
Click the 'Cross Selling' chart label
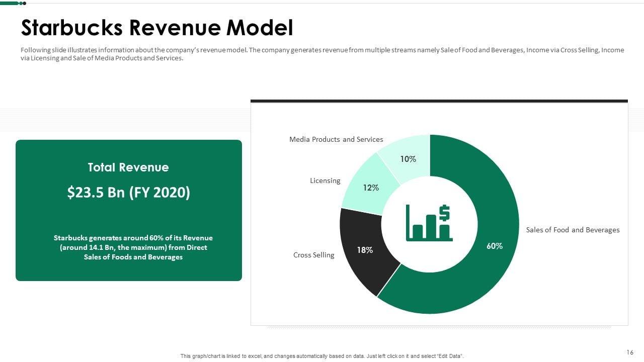point(313,255)
